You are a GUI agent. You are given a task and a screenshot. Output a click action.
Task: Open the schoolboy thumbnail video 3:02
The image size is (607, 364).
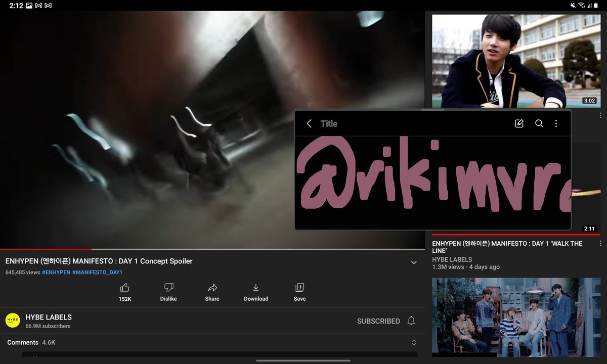(x=516, y=61)
